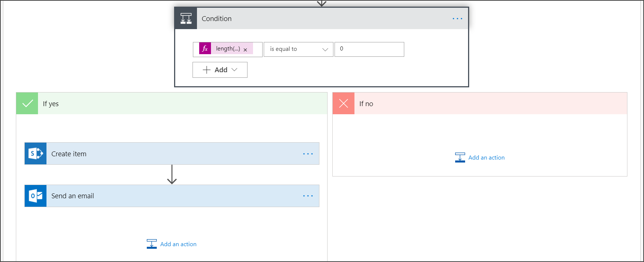The image size is (644, 262).
Task: Remove the length(...) expression token
Action: tap(245, 50)
